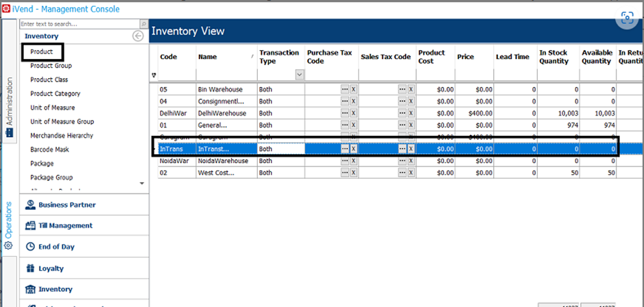Click the 974 In Stock Quantity cell

558,125
